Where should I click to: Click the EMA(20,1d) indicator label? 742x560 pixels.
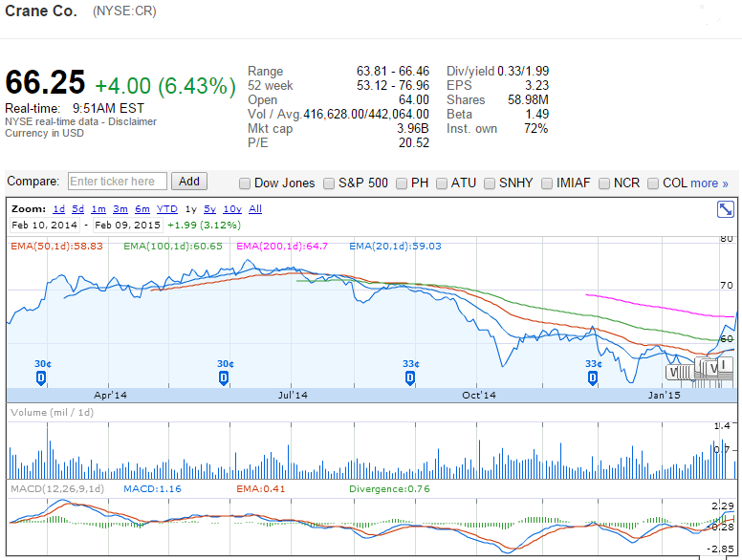coord(395,246)
